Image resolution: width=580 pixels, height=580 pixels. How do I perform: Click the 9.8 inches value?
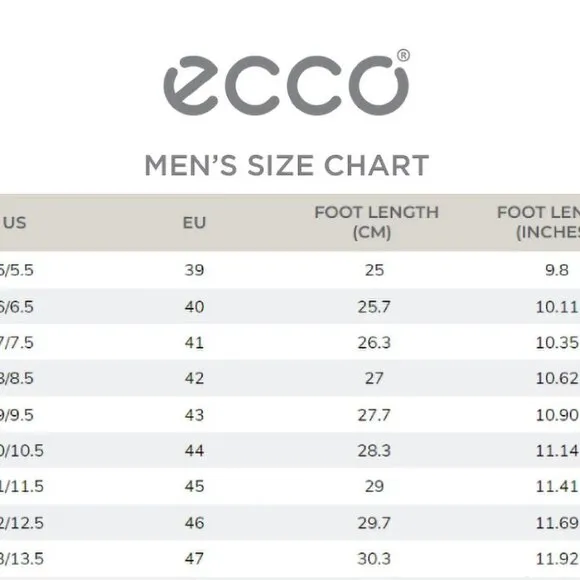pyautogui.click(x=557, y=270)
